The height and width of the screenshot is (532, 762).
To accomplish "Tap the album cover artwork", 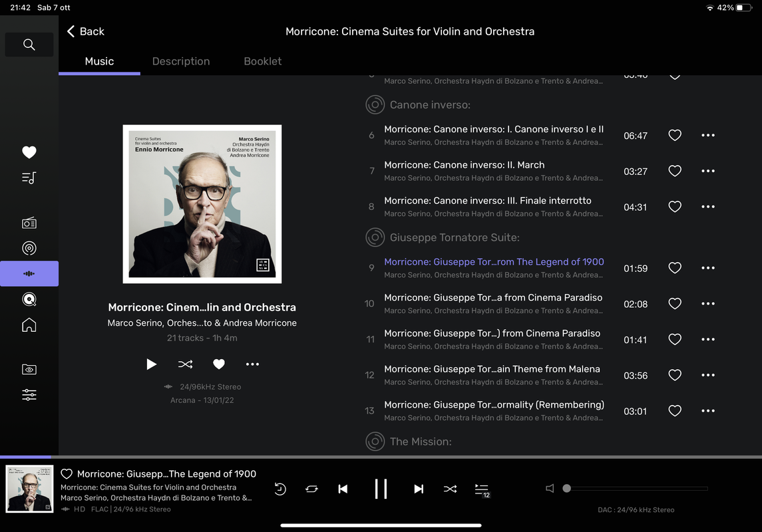I will [x=202, y=204].
